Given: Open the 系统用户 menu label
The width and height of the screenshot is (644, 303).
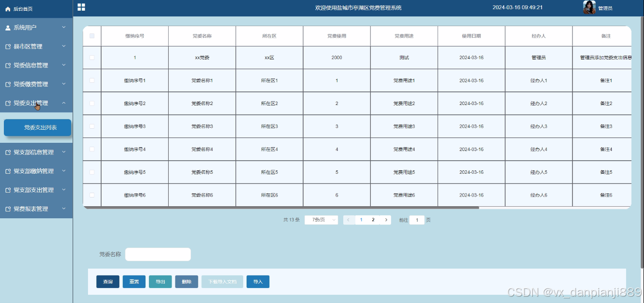Looking at the screenshot, I should pyautogui.click(x=25, y=28).
